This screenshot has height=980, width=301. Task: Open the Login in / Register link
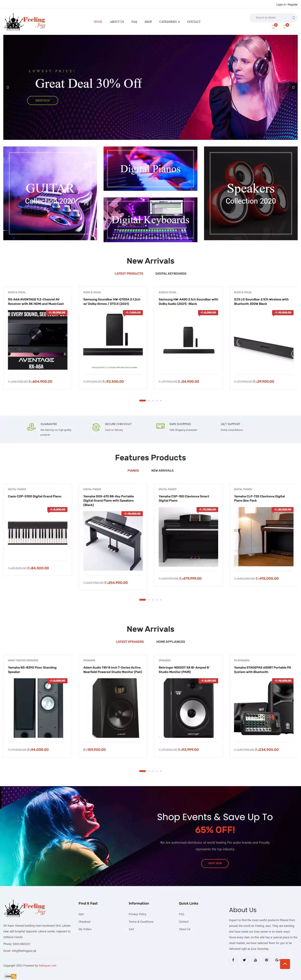click(x=287, y=5)
